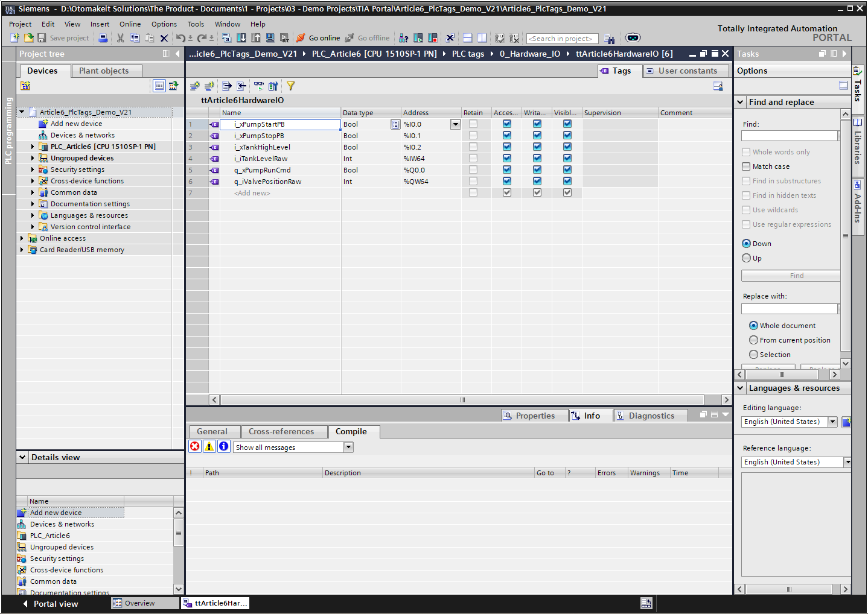Screen dimensions: 868x614
Task: Open Add new device in project tree
Action: coord(76,124)
